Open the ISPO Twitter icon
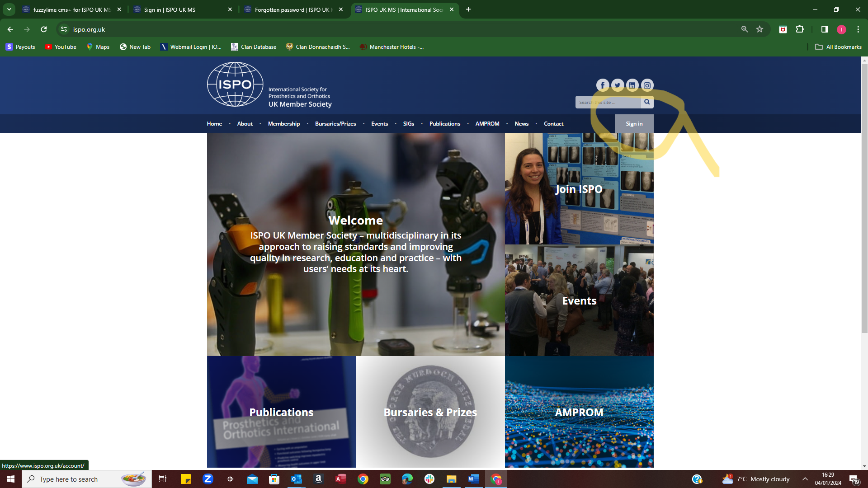Viewport: 868px width, 488px height. (618, 85)
